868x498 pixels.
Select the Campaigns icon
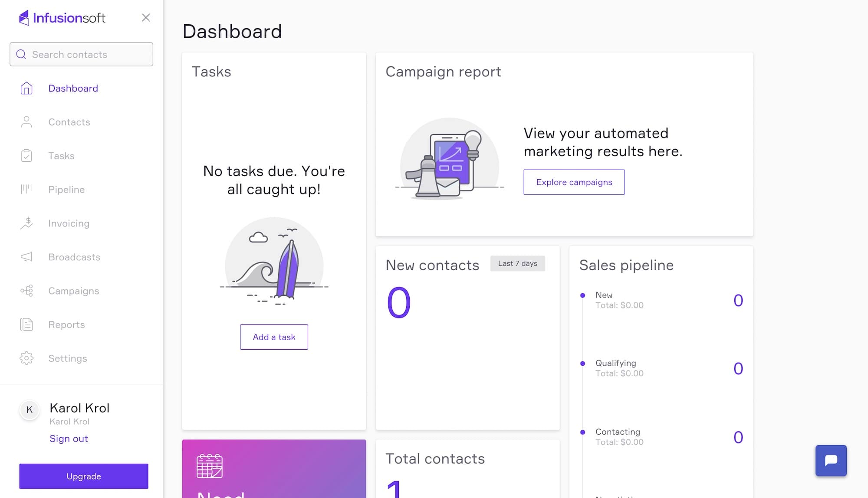[26, 291]
